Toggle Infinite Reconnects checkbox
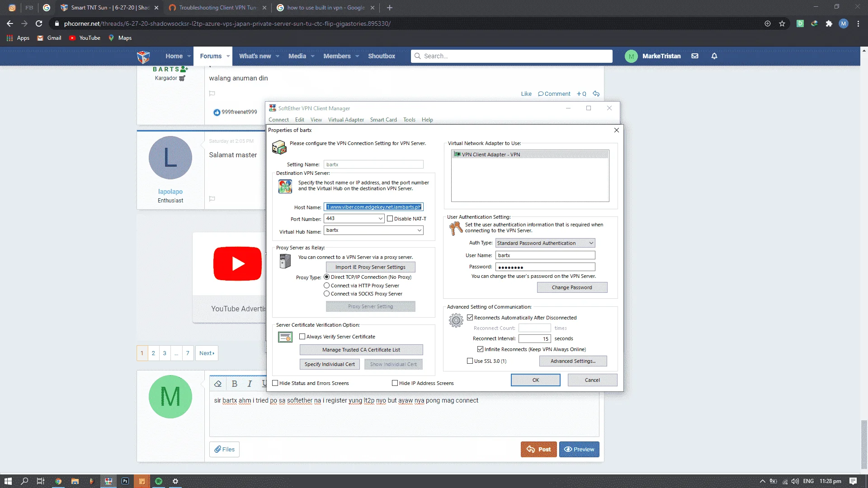 coord(481,349)
